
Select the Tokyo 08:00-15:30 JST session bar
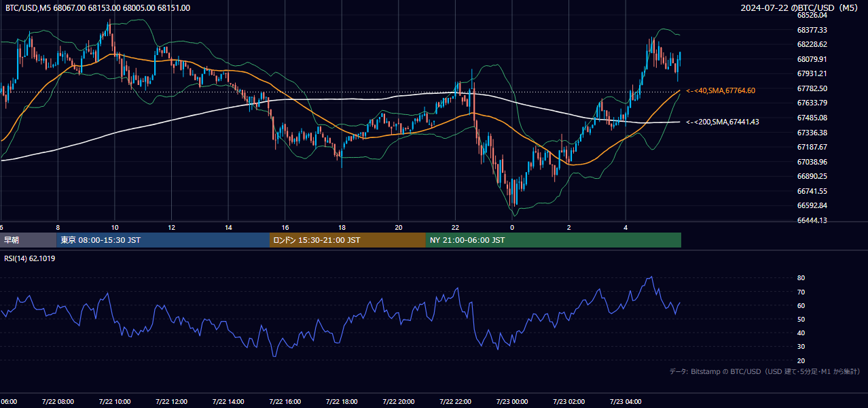[163, 240]
